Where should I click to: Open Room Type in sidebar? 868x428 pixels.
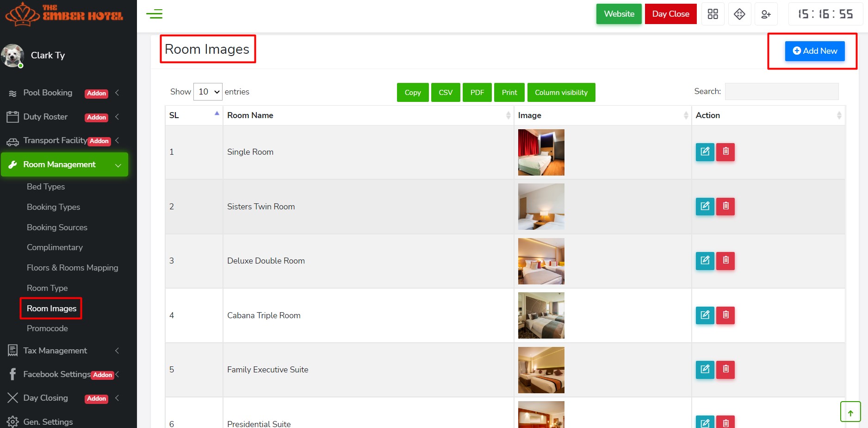(x=47, y=288)
